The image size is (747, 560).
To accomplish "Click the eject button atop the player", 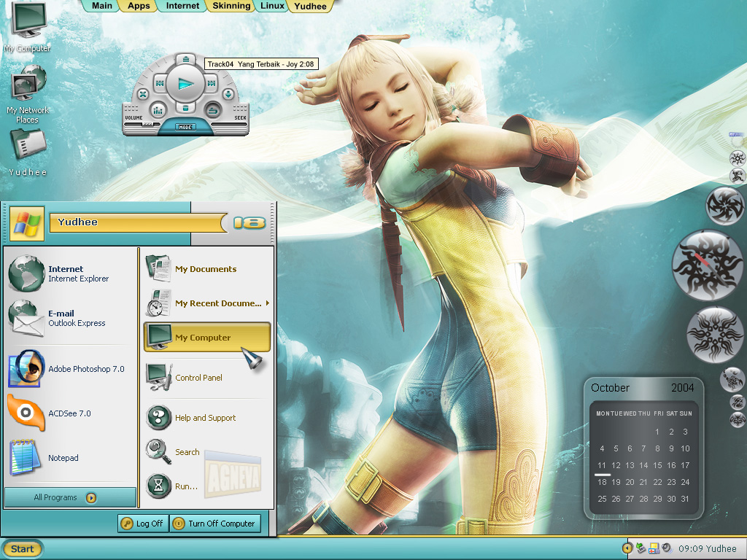I will point(186,58).
